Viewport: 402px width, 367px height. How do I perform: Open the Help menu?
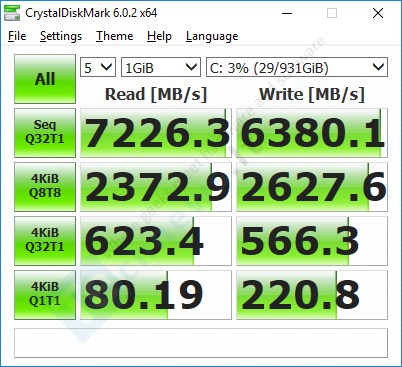click(x=159, y=36)
